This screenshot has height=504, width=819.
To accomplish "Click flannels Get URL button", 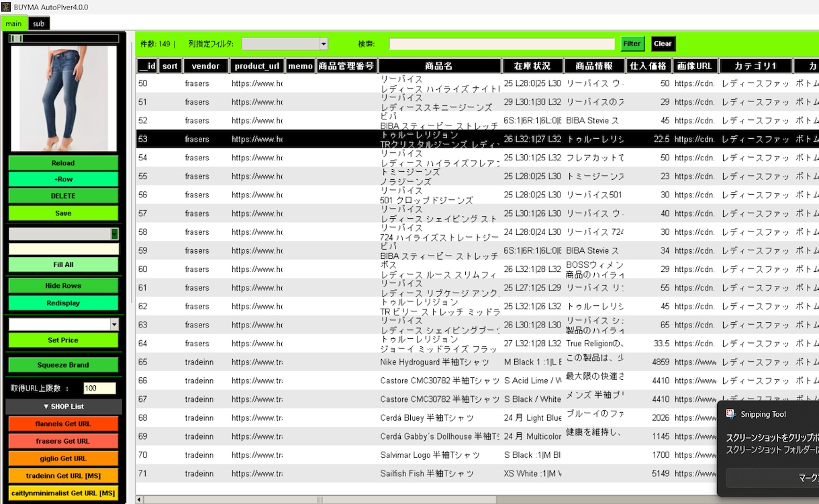I will pyautogui.click(x=63, y=423).
